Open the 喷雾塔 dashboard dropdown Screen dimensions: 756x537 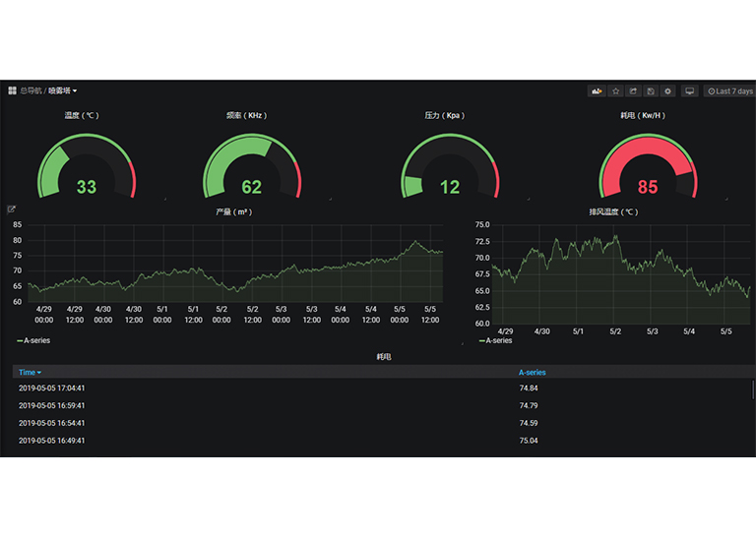point(63,90)
